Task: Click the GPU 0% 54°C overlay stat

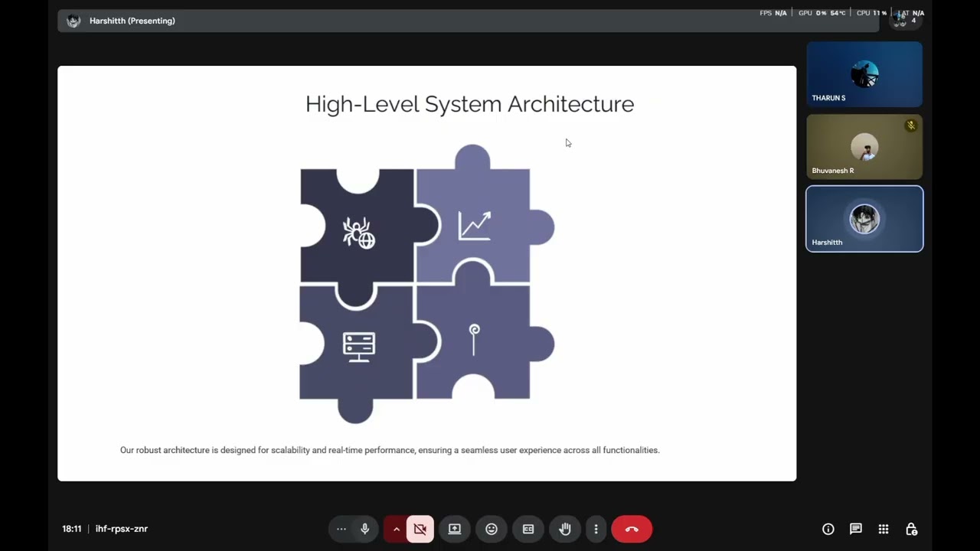Action: 822,13
